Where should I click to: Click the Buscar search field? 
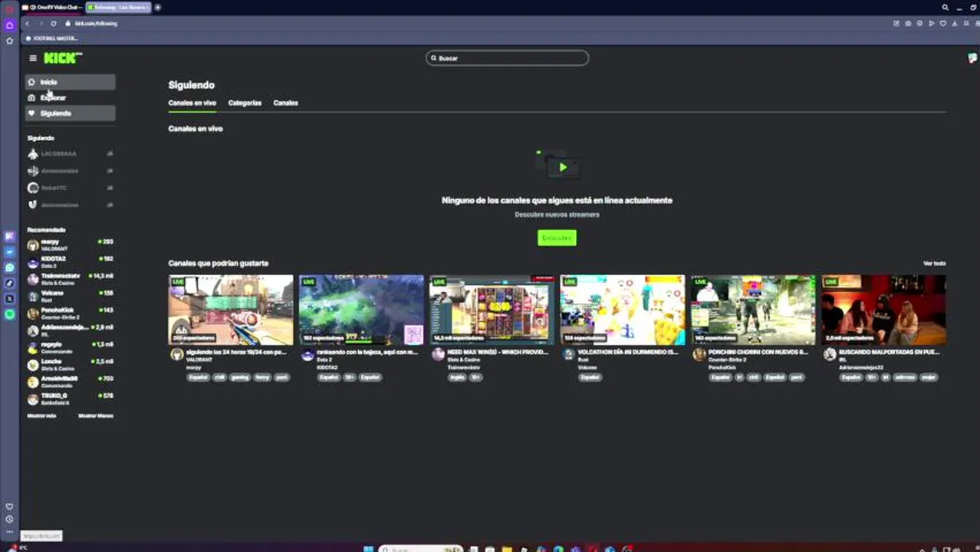pyautogui.click(x=507, y=58)
